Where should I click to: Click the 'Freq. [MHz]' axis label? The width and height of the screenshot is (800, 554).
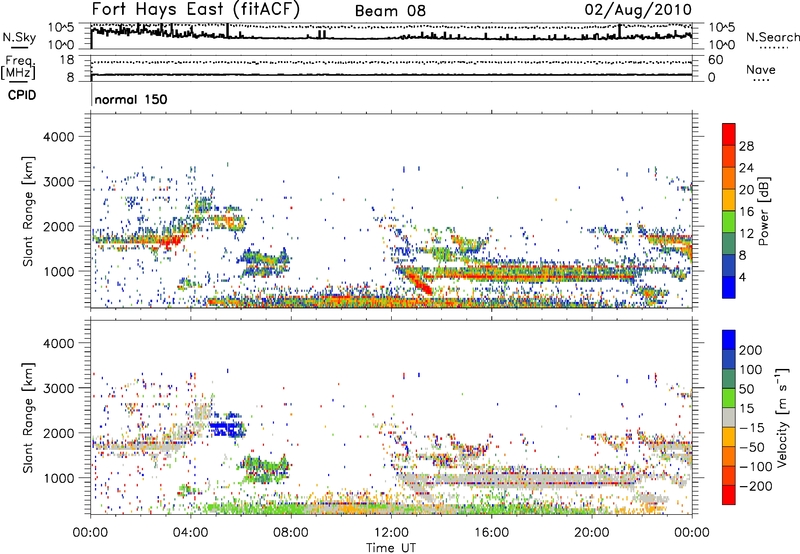[x=18, y=68]
